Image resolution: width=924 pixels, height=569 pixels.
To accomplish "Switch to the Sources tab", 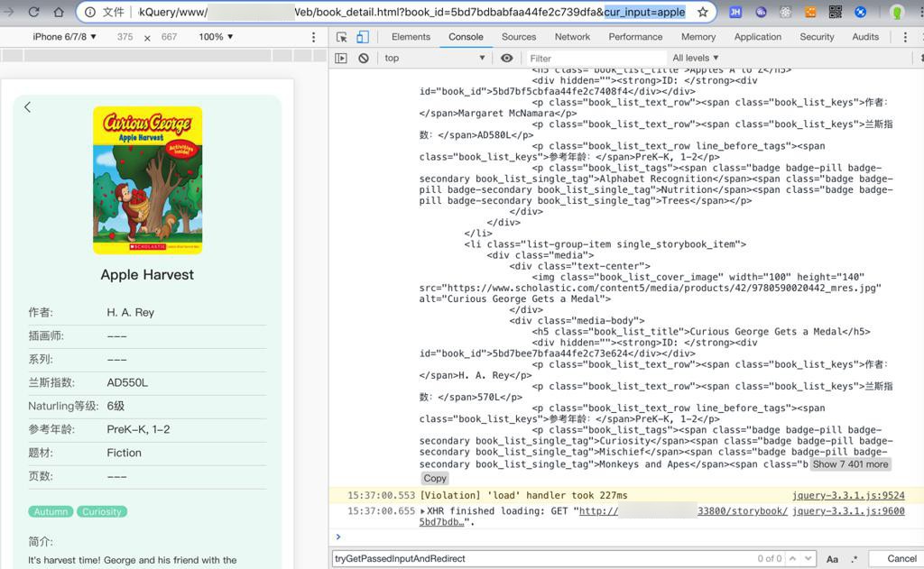I will pos(519,36).
